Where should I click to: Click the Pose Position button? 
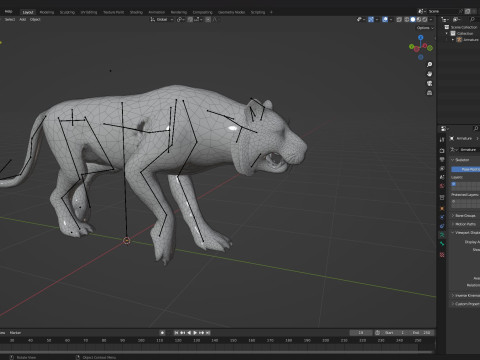click(466, 169)
